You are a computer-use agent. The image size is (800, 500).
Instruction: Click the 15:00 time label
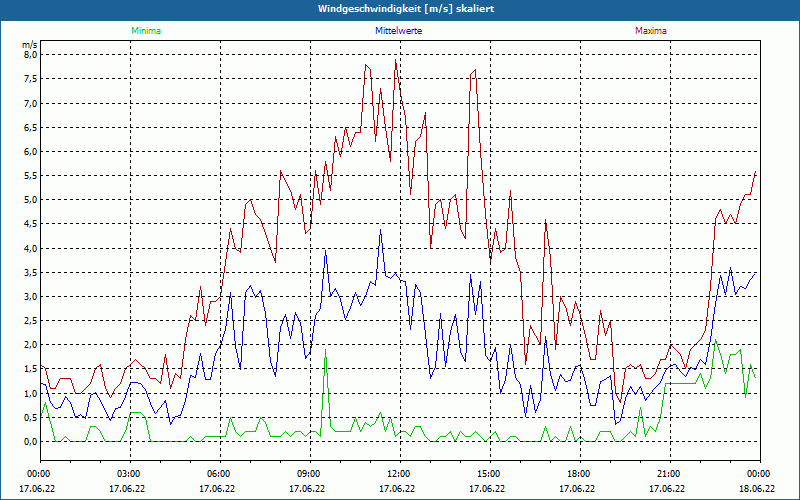coord(490,474)
